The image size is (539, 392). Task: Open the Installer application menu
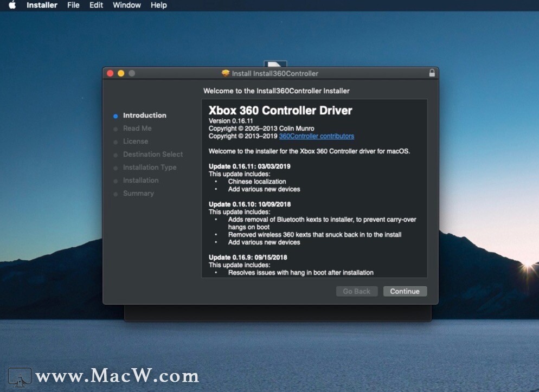point(42,5)
